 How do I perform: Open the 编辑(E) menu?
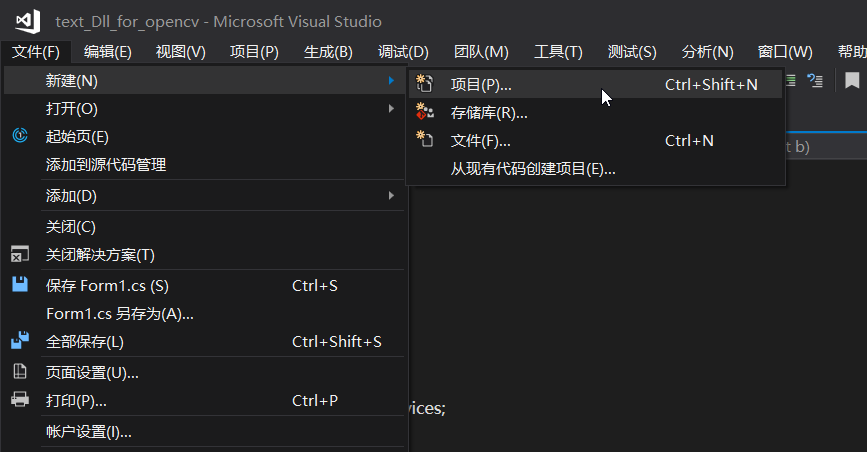click(x=108, y=52)
